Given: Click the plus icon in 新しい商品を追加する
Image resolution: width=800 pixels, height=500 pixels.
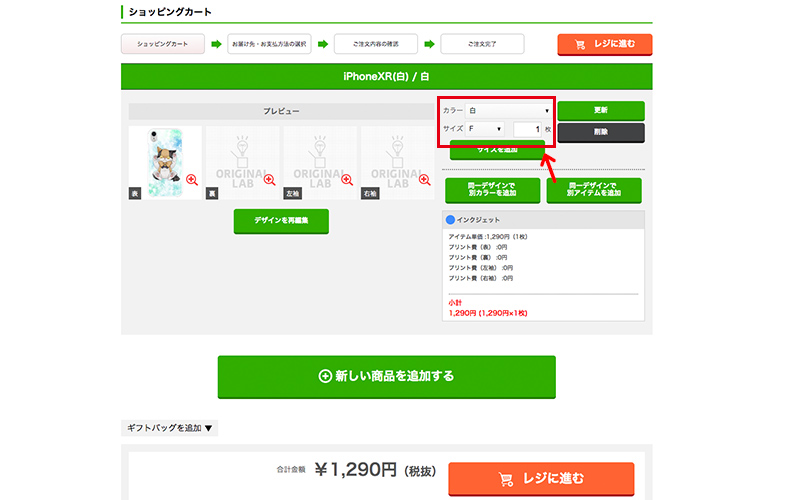Looking at the screenshot, I should pos(325,376).
